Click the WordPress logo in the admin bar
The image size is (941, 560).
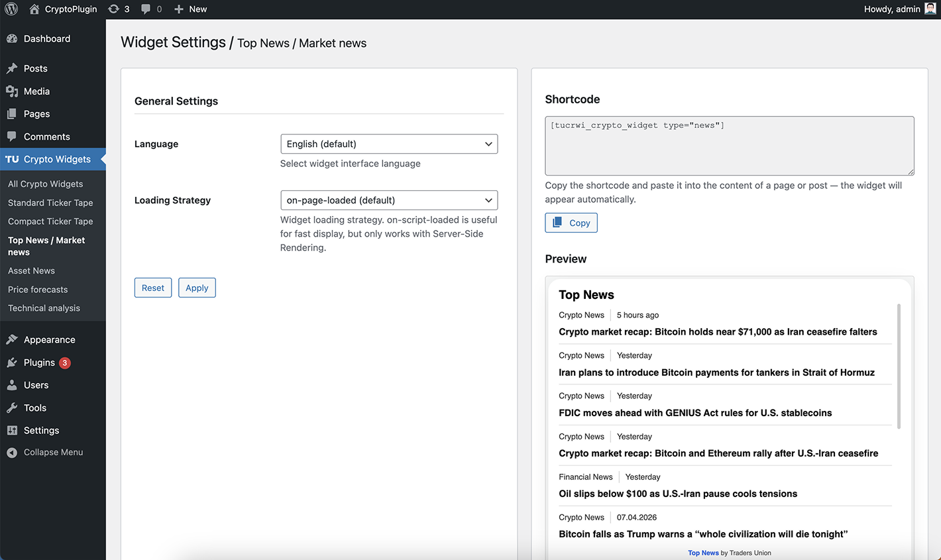point(11,9)
